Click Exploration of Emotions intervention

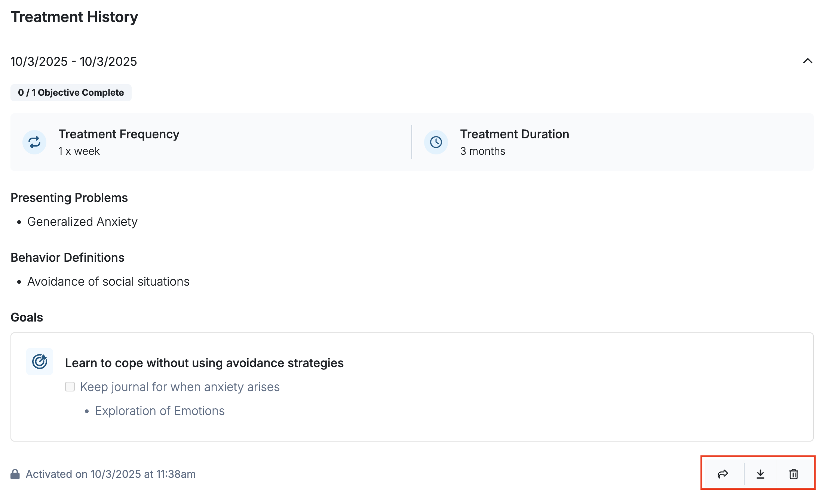tap(160, 411)
